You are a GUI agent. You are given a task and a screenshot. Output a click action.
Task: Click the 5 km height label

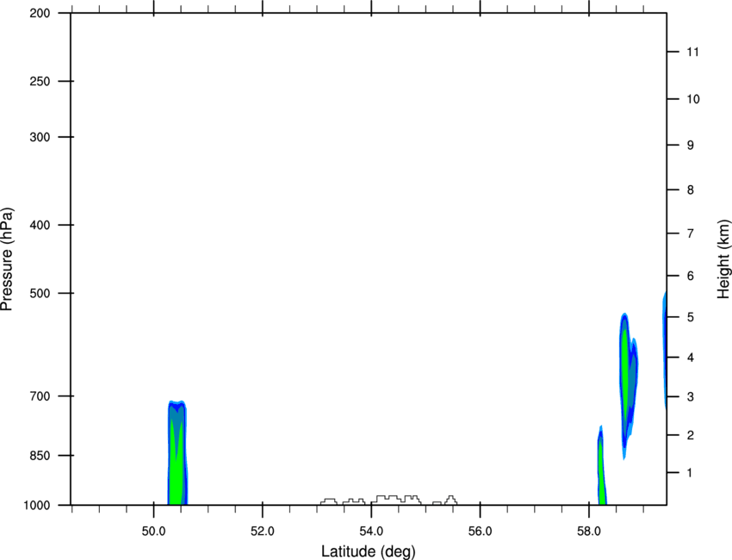[690, 317]
